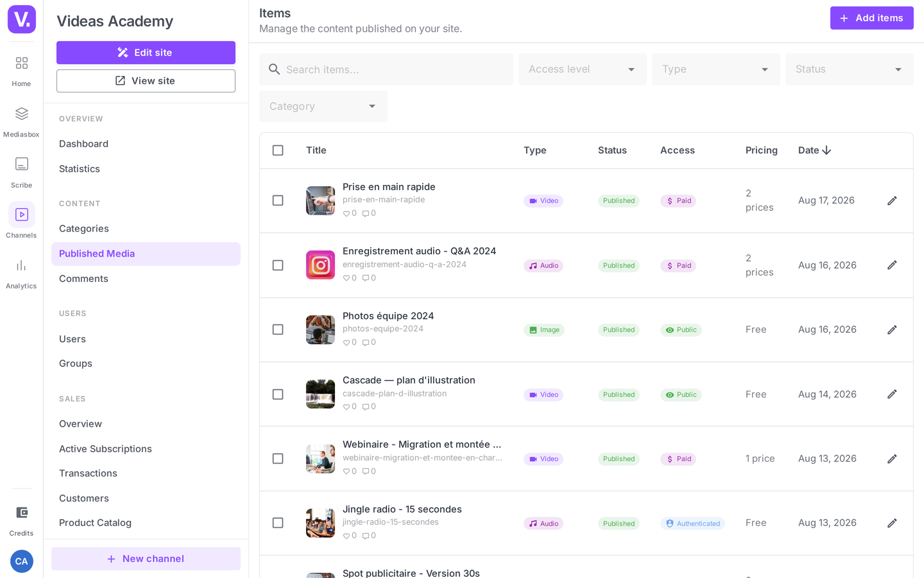
Task: Open Credits wallet icon
Action: pyautogui.click(x=21, y=513)
